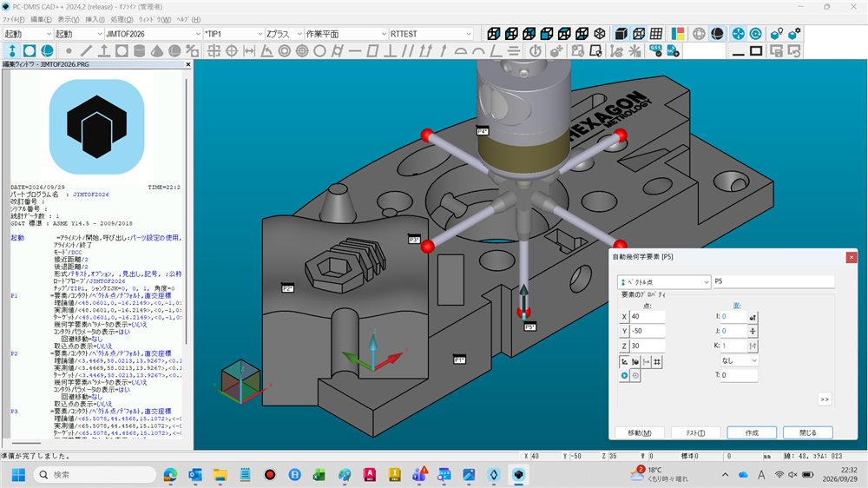Toggle the grey circle icon beside measure-now
This screenshot has width=868, height=488.
click(635, 376)
